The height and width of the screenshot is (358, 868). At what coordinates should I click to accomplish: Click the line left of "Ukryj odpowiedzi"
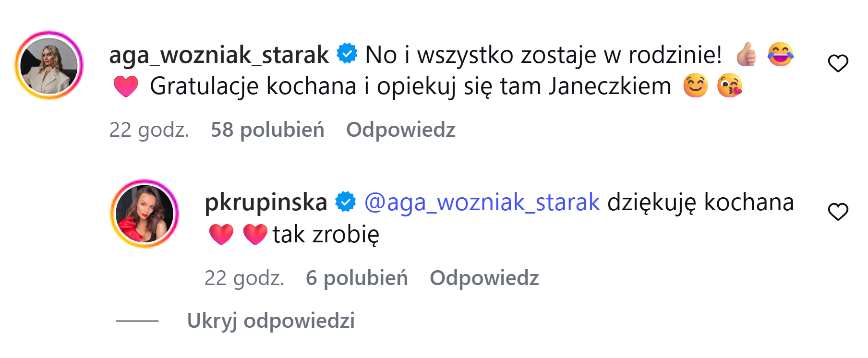click(x=137, y=321)
